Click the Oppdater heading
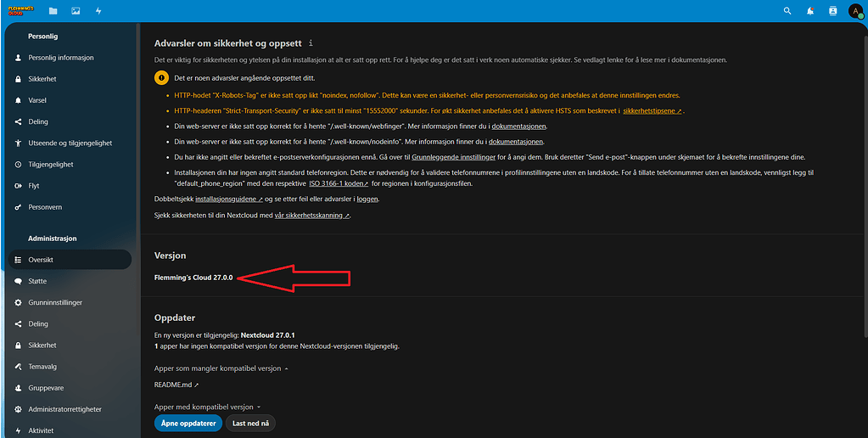 click(175, 317)
